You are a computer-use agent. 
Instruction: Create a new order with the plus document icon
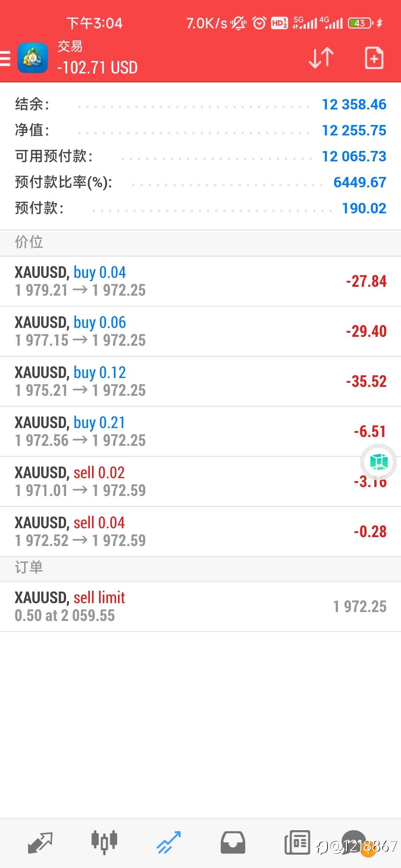click(374, 58)
